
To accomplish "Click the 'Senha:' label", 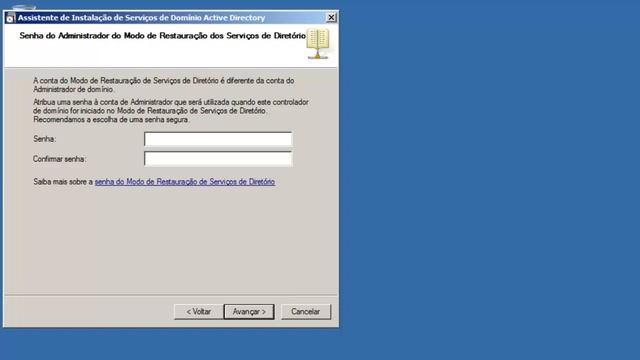I will click(44, 139).
